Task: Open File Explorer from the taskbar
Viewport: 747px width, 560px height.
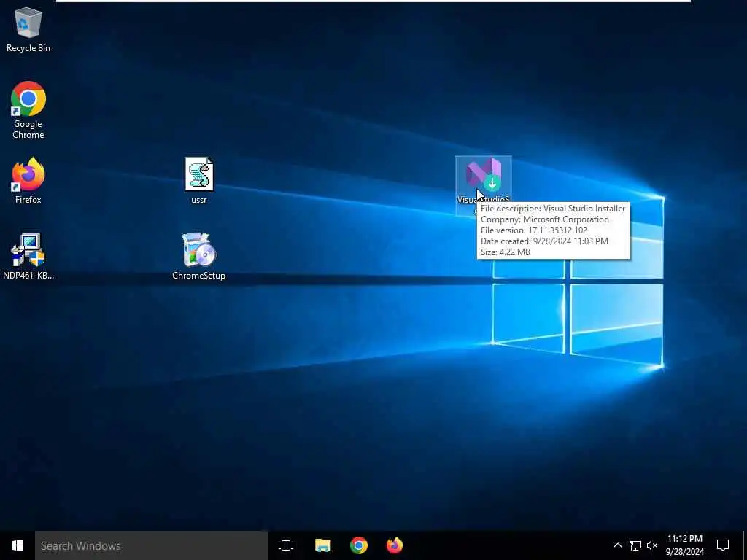Action: tap(322, 545)
